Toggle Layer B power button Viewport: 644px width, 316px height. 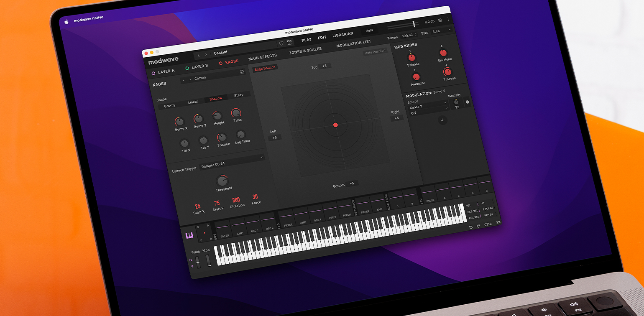tap(187, 68)
